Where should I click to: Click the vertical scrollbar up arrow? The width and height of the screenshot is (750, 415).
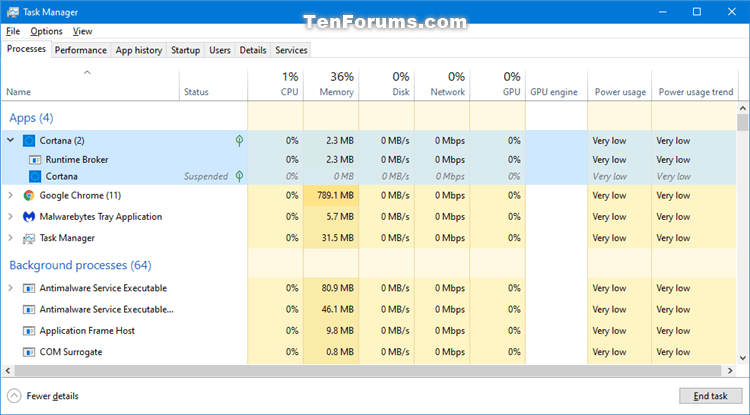tap(743, 109)
